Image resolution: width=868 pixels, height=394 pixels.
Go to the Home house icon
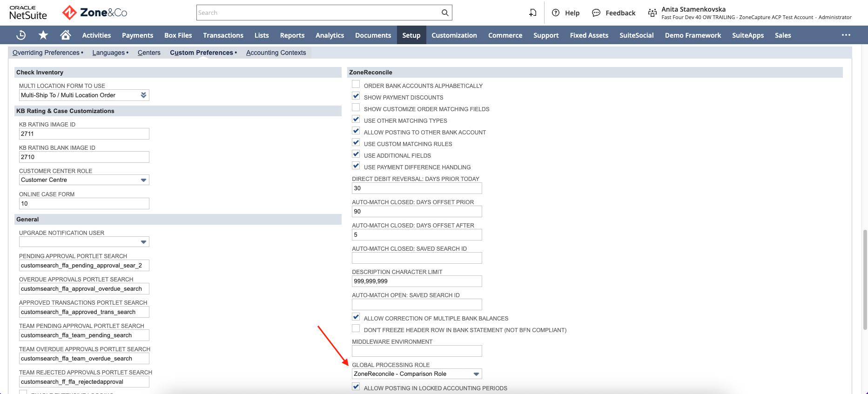tap(66, 35)
